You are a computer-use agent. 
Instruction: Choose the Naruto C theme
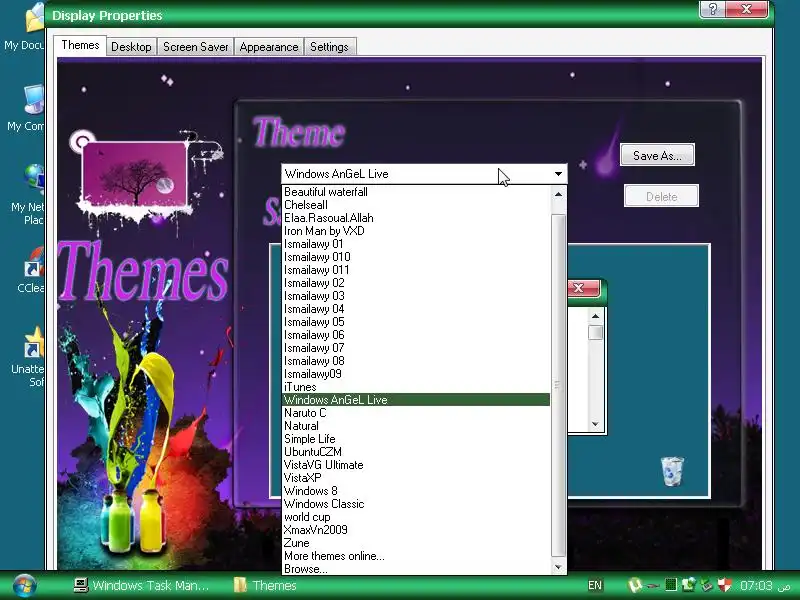[x=416, y=413]
